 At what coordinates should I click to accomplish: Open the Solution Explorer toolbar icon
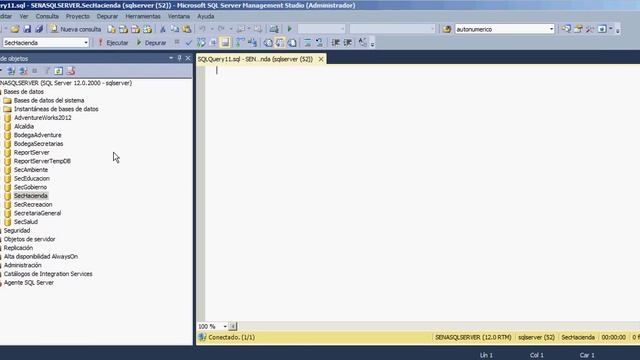566,29
